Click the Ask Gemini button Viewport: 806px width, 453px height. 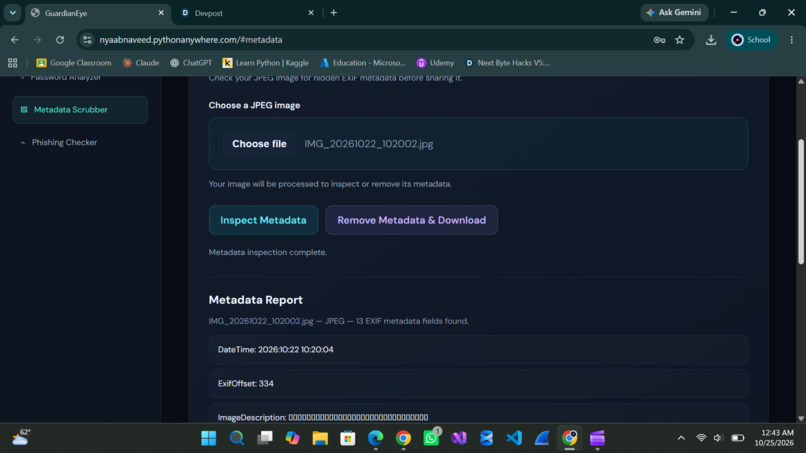tap(674, 12)
